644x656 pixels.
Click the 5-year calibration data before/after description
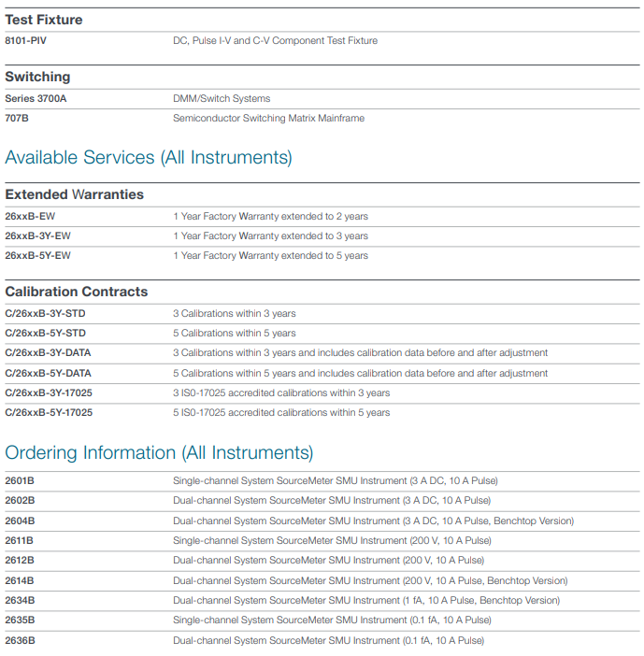(x=360, y=373)
